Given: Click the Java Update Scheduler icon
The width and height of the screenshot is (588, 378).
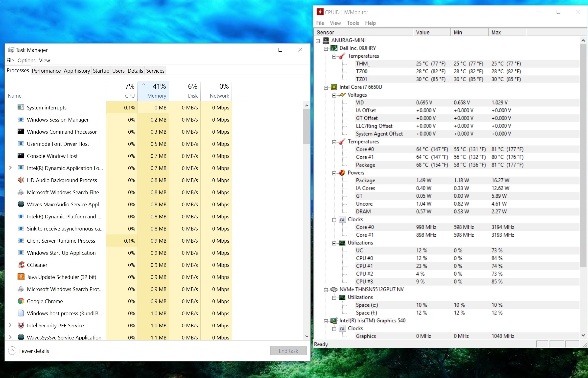Looking at the screenshot, I should pos(21,277).
